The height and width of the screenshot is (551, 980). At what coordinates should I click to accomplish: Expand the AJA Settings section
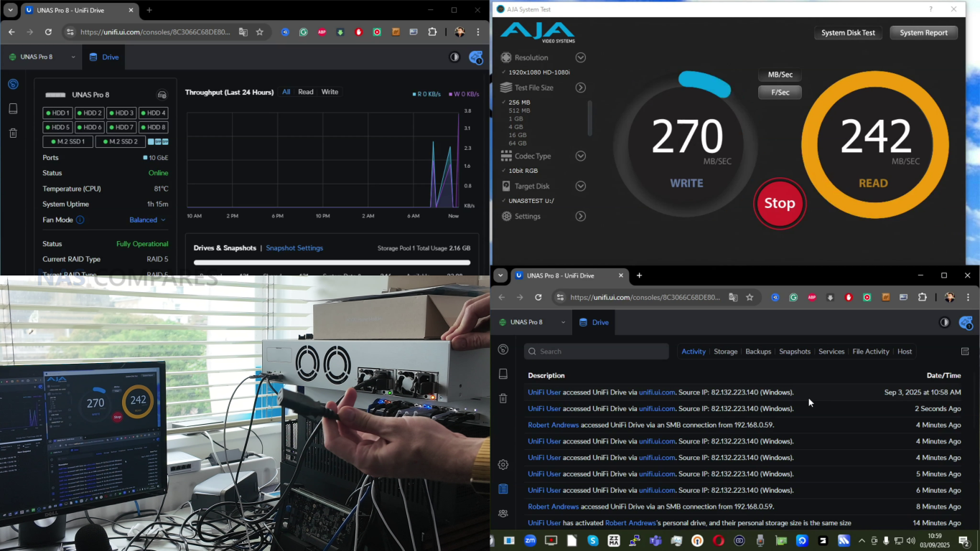click(581, 216)
